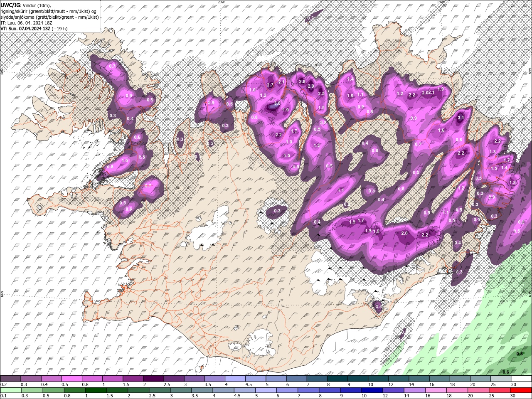Pick the upper-row 25 light grey swatch
This screenshot has height=399, width=532.
tap(501, 379)
